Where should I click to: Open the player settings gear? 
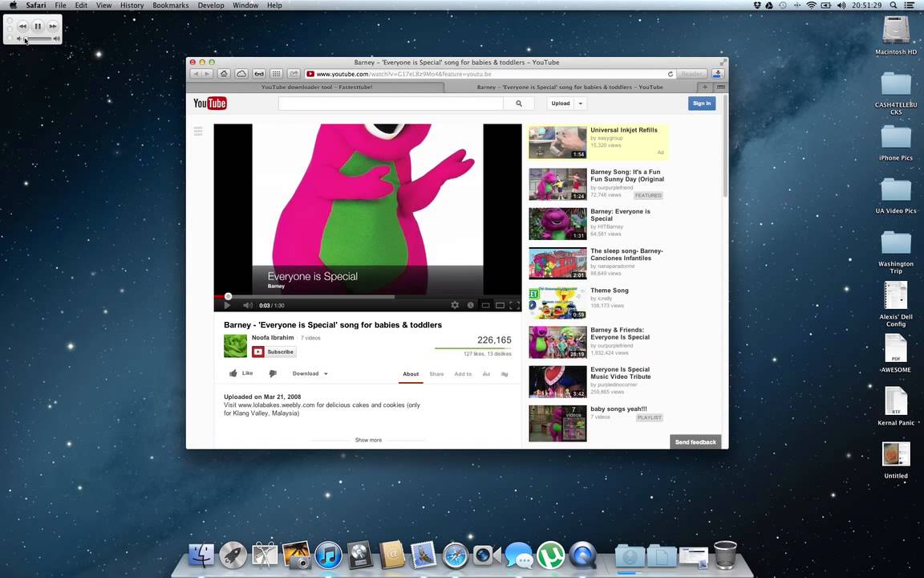click(x=454, y=305)
